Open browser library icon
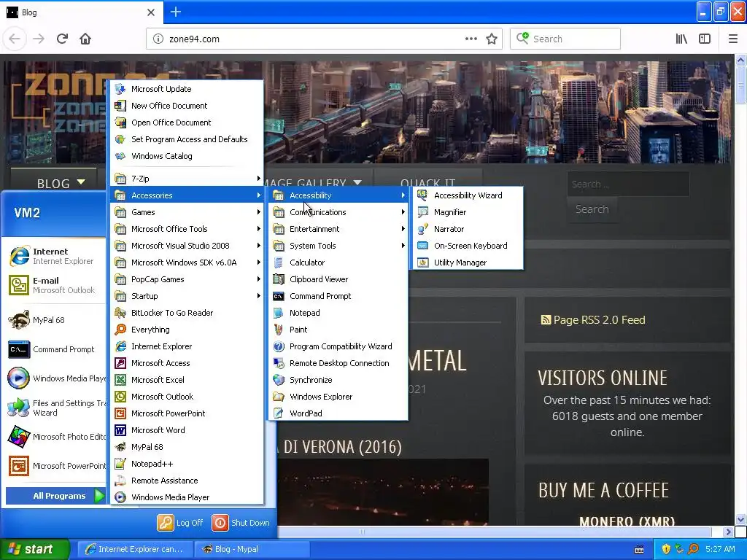The height and width of the screenshot is (560, 747). point(681,39)
